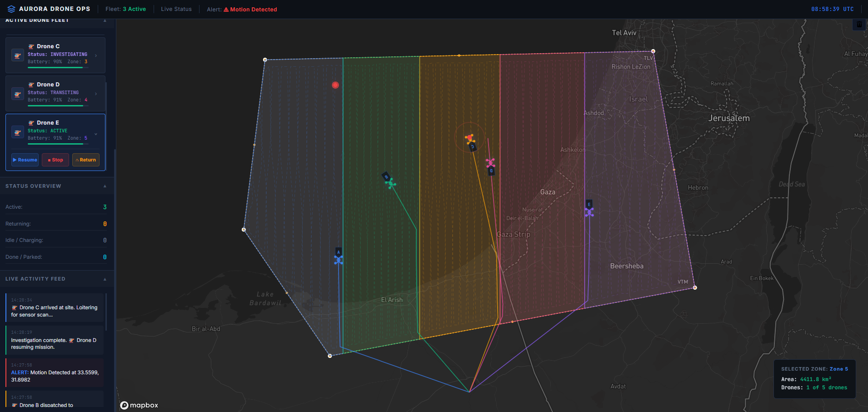Click the 'ALERT: Motion Detected' feed entry
This screenshot has height=412, width=868.
click(55, 372)
